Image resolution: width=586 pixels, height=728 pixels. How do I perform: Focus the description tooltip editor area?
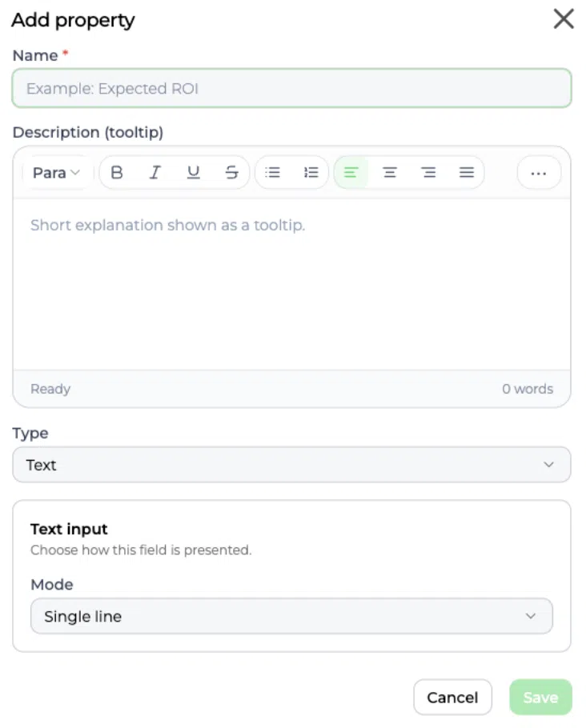coord(292,284)
